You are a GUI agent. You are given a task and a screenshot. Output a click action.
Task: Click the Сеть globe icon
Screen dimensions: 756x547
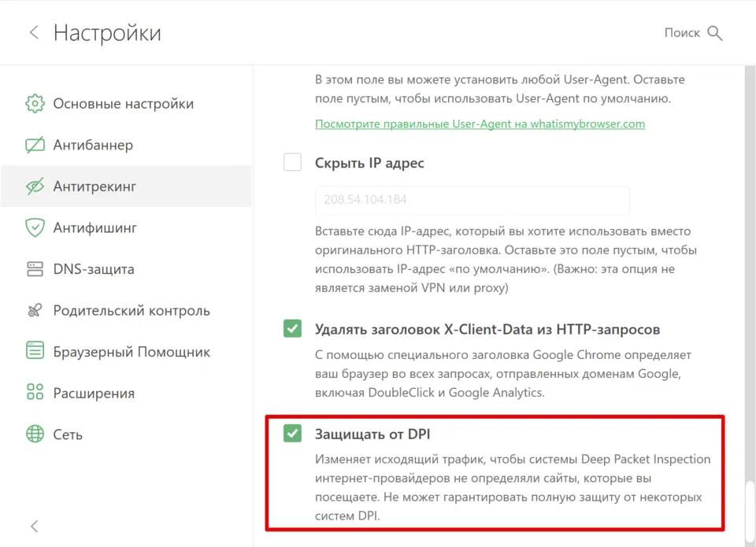coord(35,434)
